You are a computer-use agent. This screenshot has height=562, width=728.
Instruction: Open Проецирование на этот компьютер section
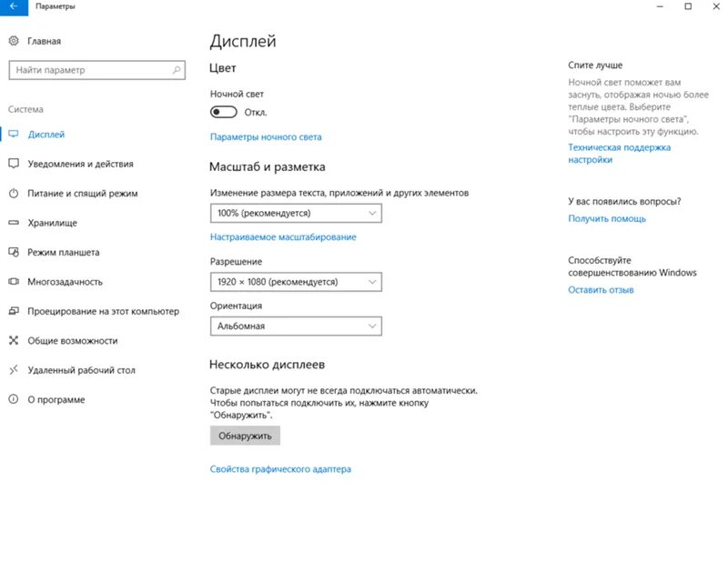(103, 311)
